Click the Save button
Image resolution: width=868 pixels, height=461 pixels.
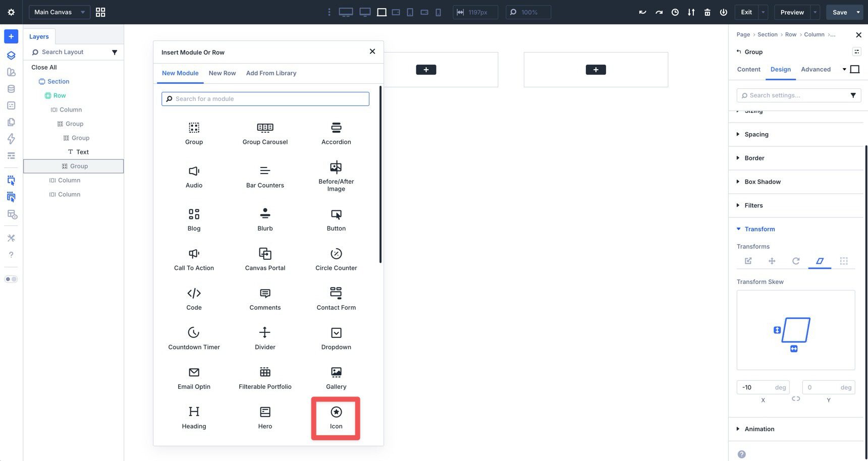839,12
